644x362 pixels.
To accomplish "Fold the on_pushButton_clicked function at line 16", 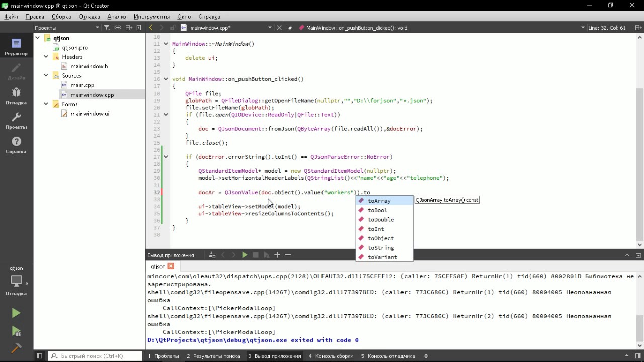I will [x=165, y=79].
